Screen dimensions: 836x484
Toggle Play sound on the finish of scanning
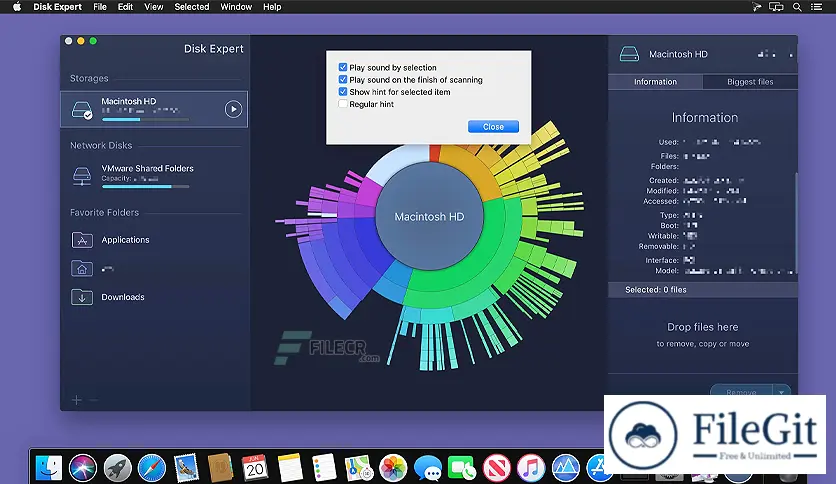coord(343,79)
